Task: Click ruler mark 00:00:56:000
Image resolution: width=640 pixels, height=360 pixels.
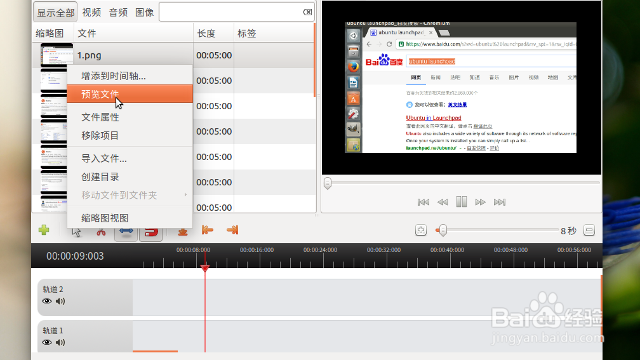Action: click(574, 250)
